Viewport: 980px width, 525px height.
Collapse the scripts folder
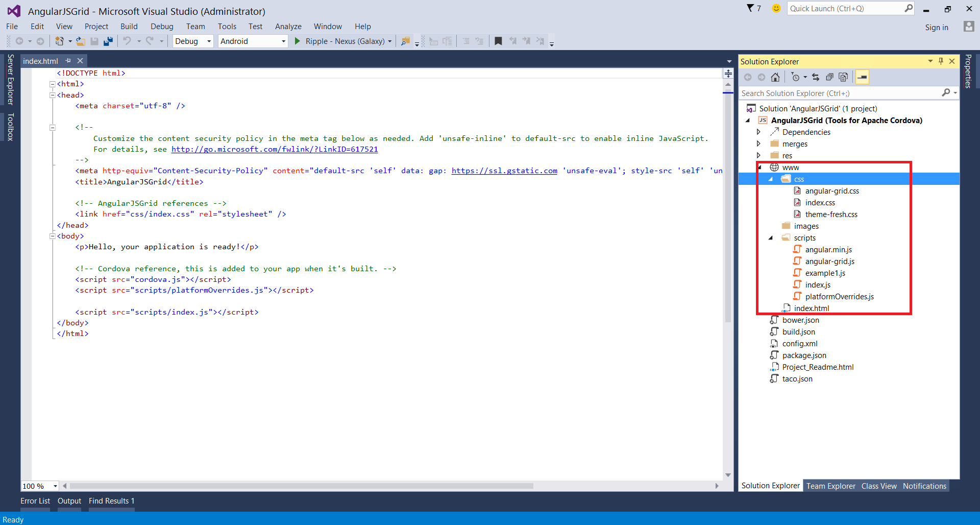771,238
